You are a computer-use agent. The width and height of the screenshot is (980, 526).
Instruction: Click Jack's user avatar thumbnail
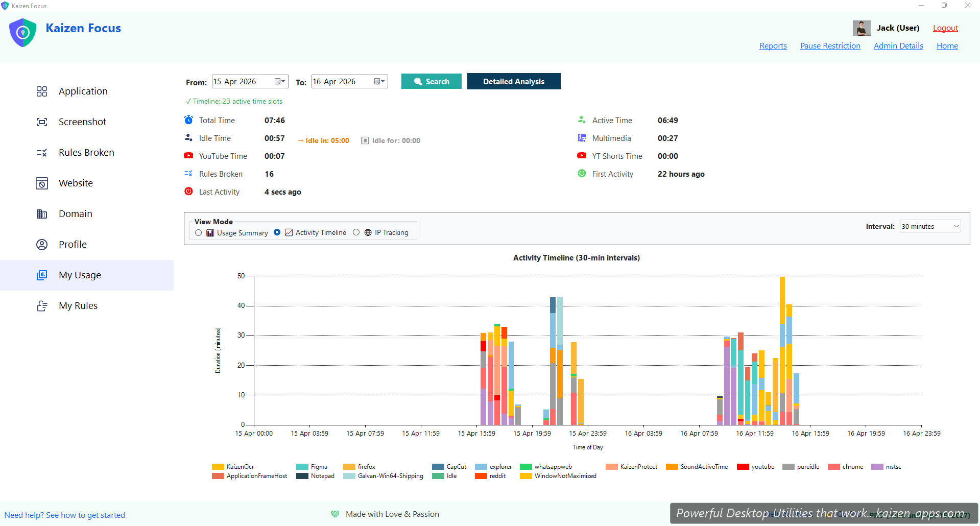coord(862,28)
